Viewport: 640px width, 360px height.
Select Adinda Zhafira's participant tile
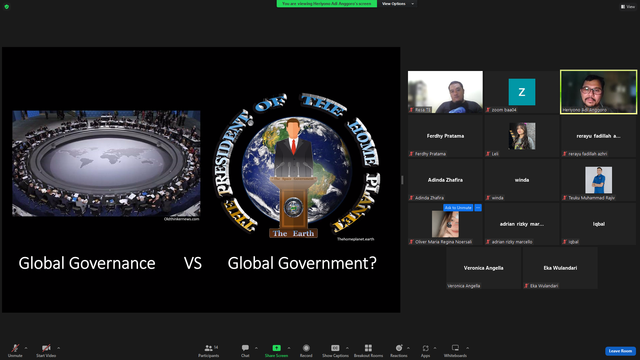445,180
